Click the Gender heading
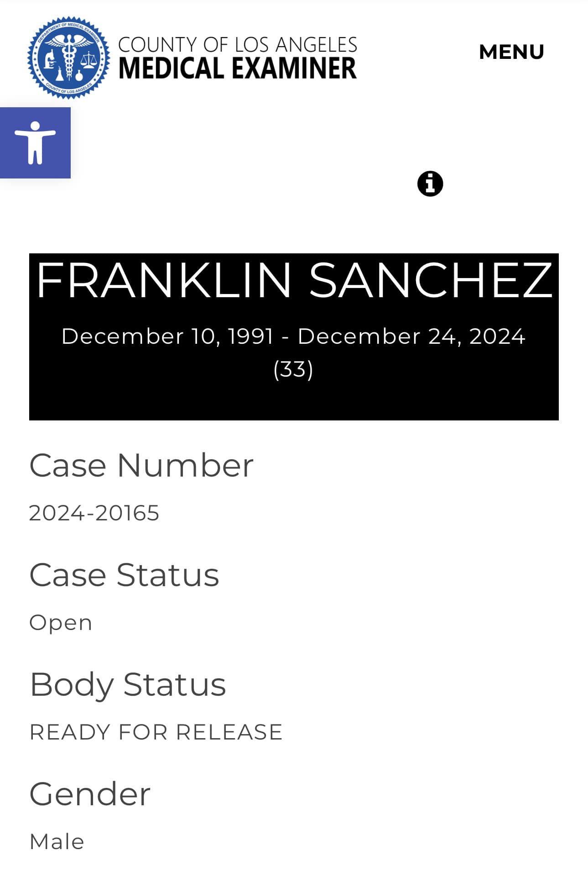Screen dimensions: 588x887 [x=90, y=794]
